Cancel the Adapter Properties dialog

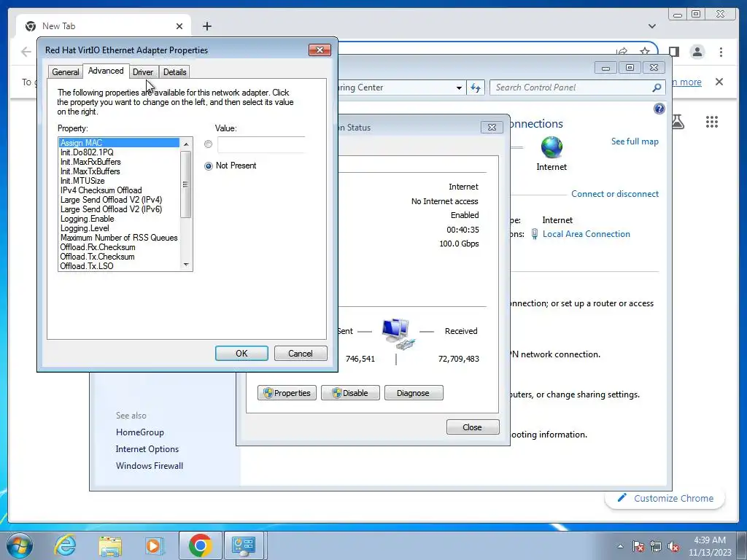(x=300, y=354)
